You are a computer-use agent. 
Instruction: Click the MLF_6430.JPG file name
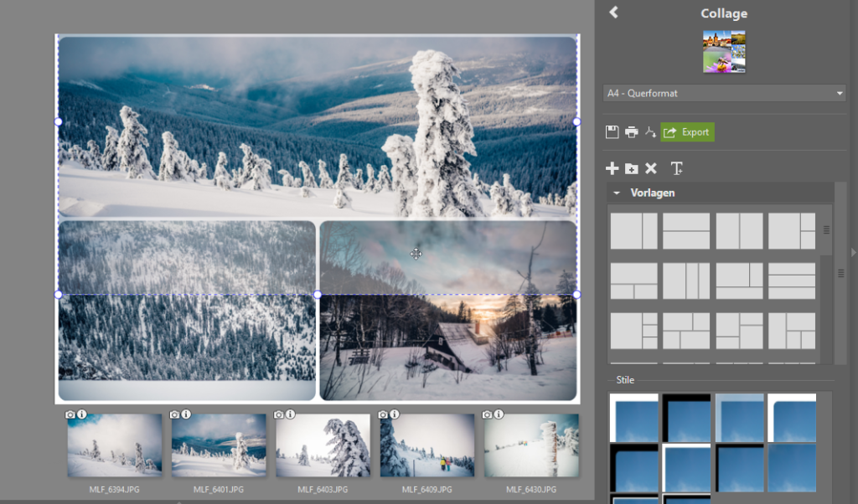(531, 489)
